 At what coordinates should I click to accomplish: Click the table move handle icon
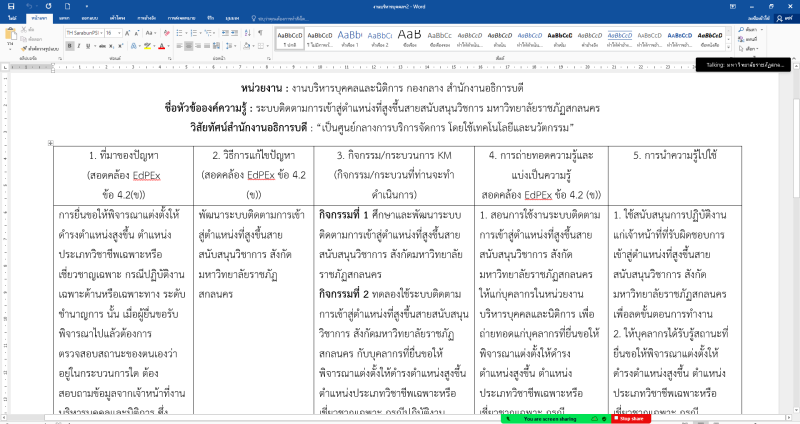[51, 143]
